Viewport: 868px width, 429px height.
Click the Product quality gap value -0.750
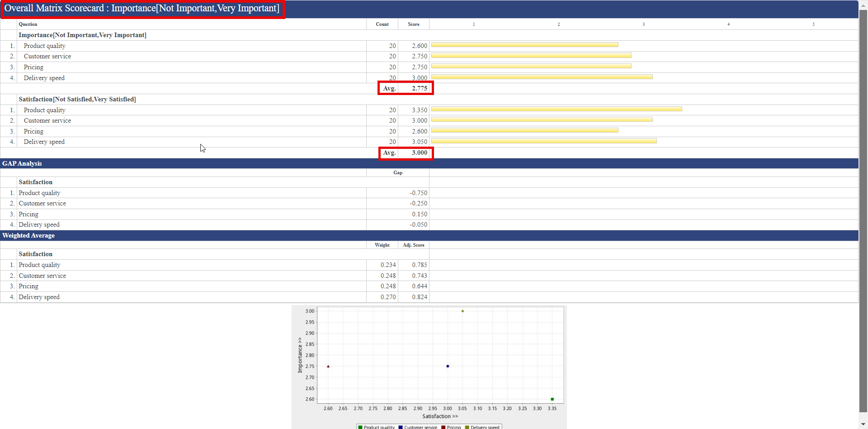click(419, 193)
